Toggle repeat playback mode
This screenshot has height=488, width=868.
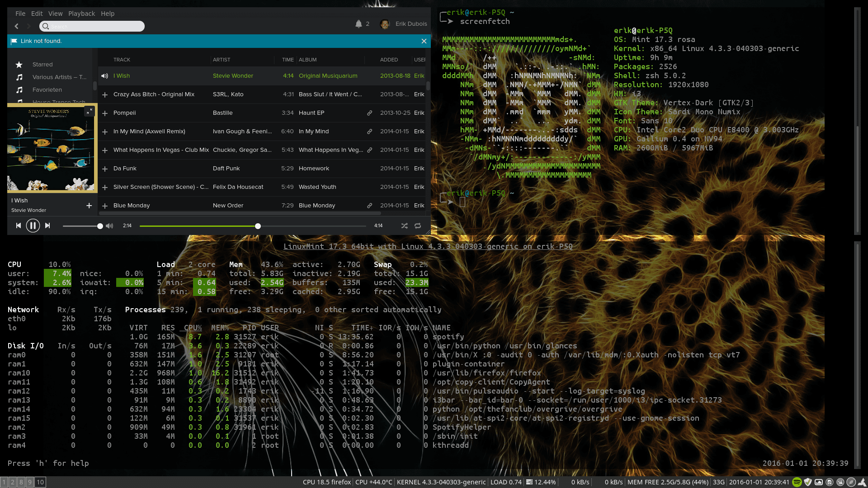click(x=418, y=225)
